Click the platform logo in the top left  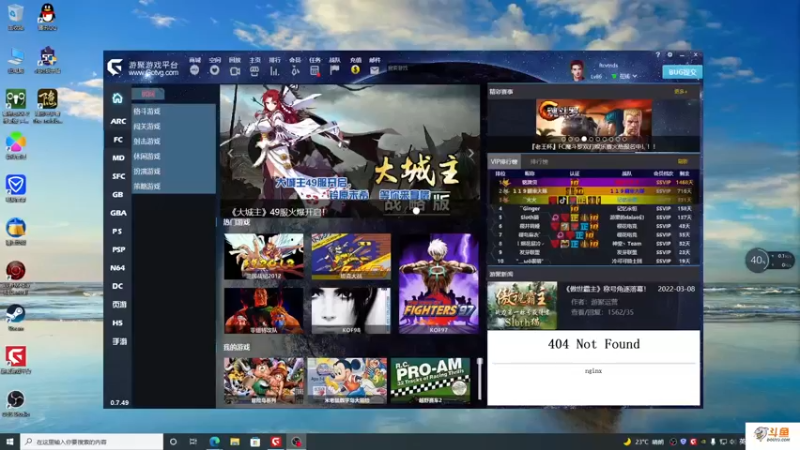[x=115, y=66]
